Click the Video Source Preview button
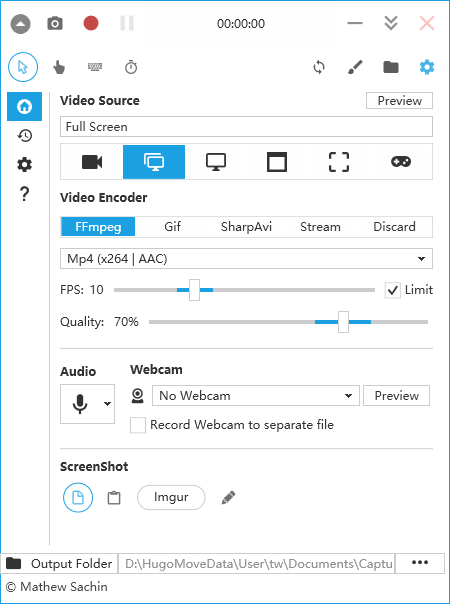This screenshot has height=604, width=450. 399,101
